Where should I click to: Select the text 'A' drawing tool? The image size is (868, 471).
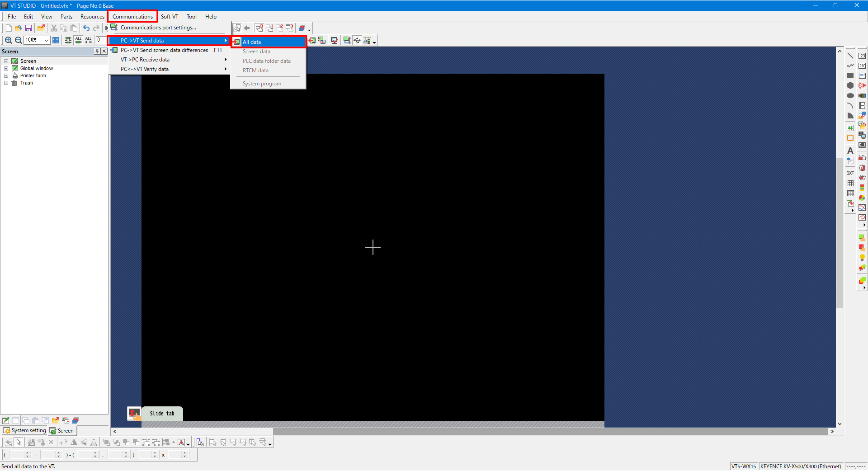(850, 151)
